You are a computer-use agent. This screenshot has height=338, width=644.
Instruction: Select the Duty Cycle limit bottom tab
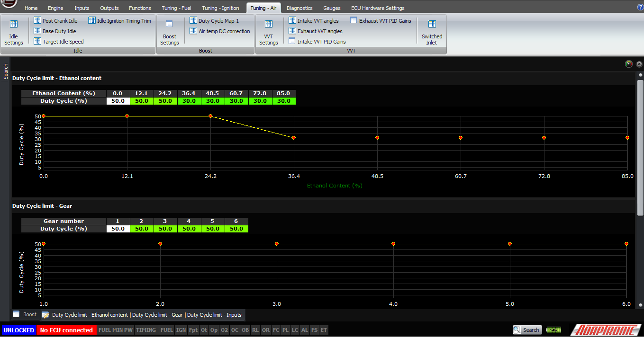[x=142, y=314]
